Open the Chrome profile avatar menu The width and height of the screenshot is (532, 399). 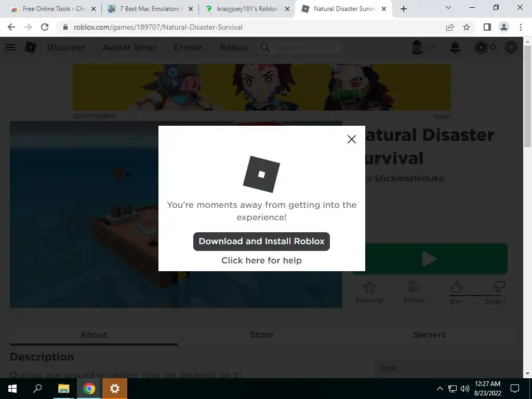point(504,27)
